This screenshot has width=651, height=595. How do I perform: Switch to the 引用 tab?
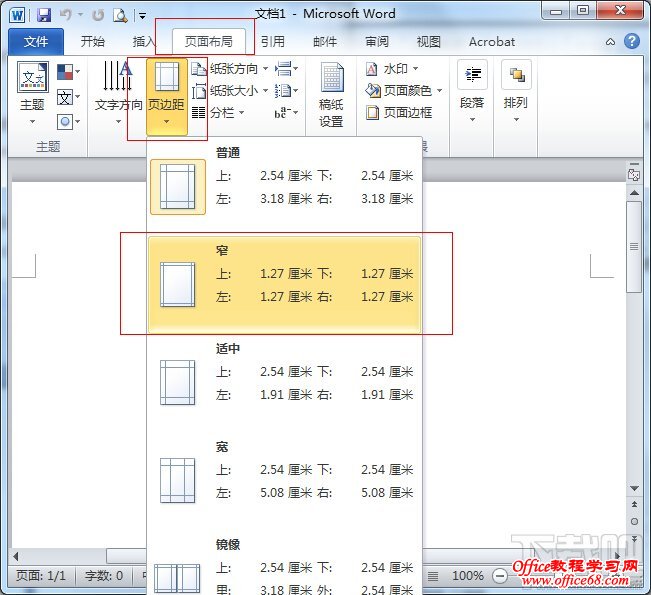(273, 42)
